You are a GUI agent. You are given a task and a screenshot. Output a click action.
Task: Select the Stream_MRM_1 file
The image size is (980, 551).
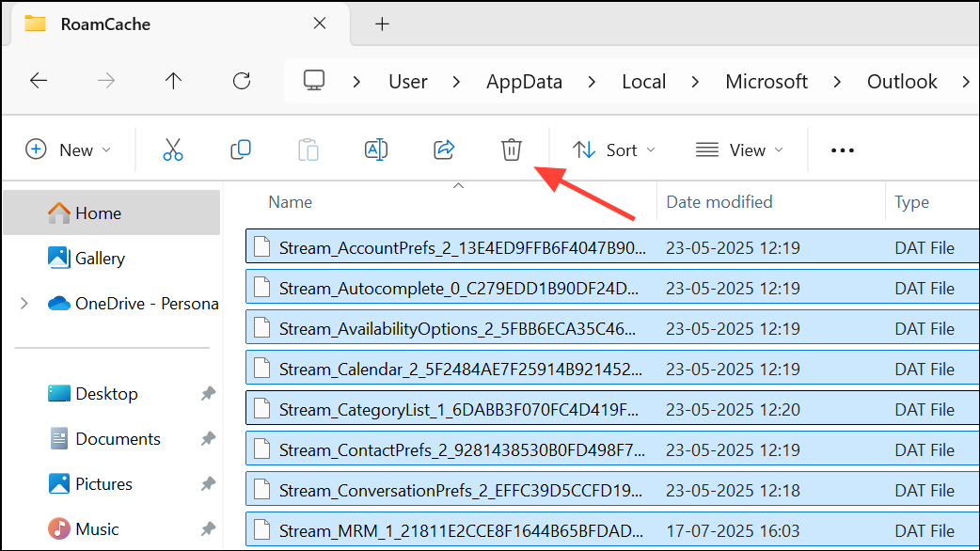click(612, 530)
